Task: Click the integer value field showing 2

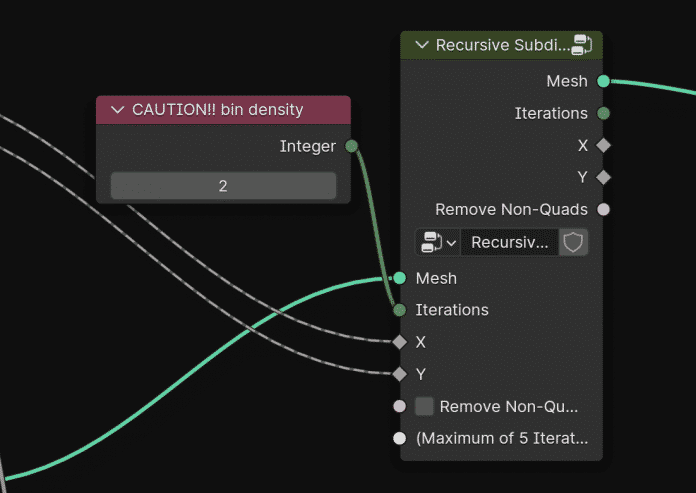Action: click(x=223, y=185)
